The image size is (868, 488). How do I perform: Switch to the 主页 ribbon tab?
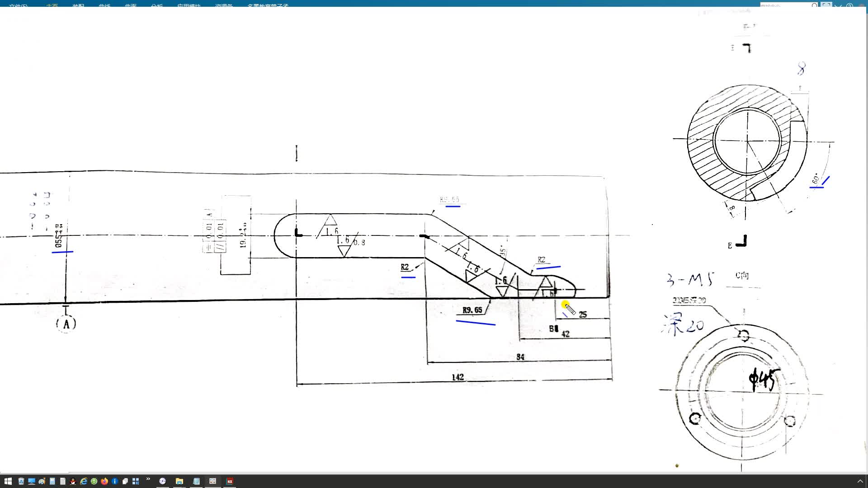tap(52, 5)
